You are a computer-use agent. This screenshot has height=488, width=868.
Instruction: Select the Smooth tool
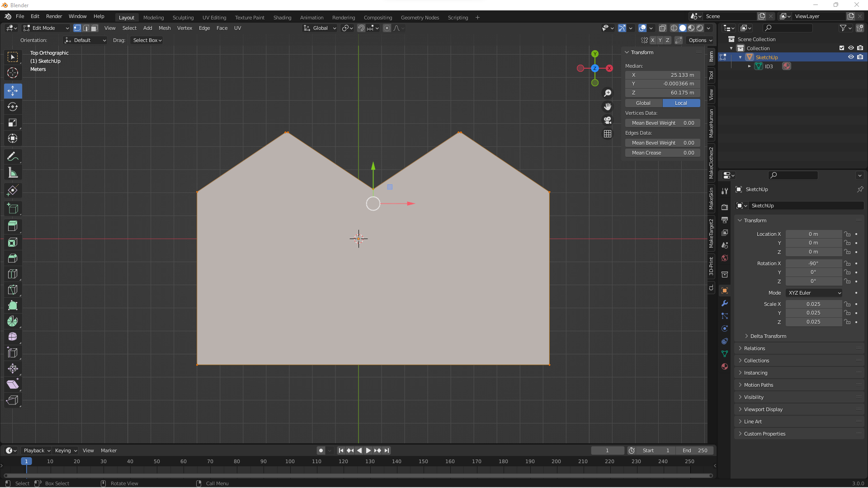pos(13,337)
